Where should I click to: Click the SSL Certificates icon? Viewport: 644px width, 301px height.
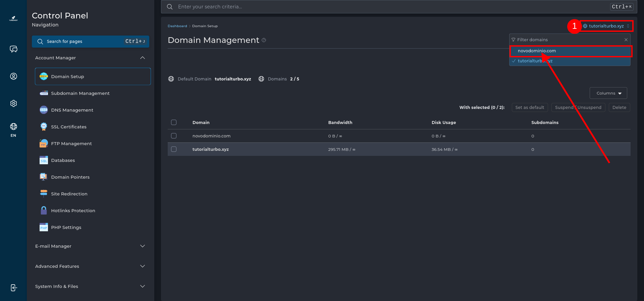[x=44, y=127]
